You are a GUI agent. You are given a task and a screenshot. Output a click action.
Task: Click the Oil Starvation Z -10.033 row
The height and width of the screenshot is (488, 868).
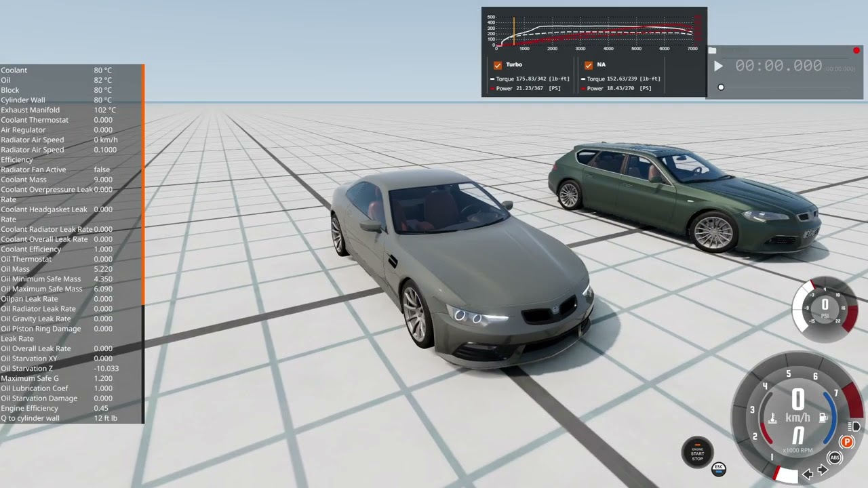tap(71, 368)
